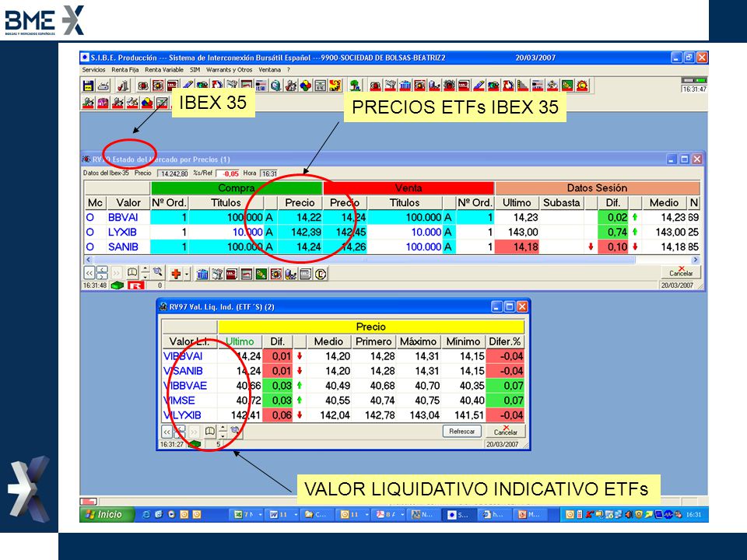Image resolution: width=747 pixels, height=560 pixels.
Task: Click the Datos Sesión header
Action: click(x=598, y=187)
